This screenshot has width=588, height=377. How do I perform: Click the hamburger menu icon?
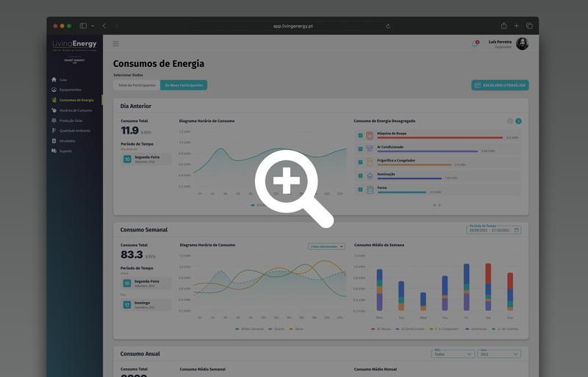pos(115,44)
